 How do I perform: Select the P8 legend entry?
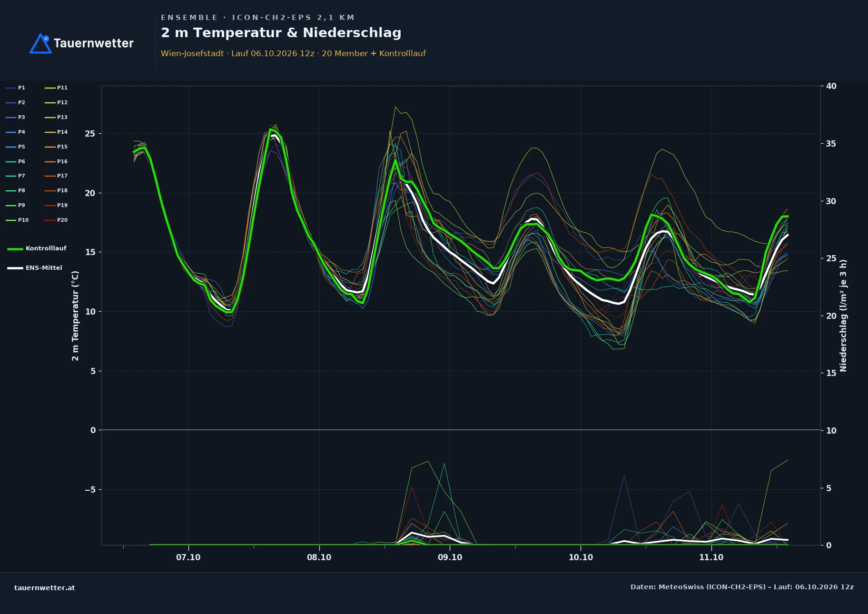coord(15,190)
